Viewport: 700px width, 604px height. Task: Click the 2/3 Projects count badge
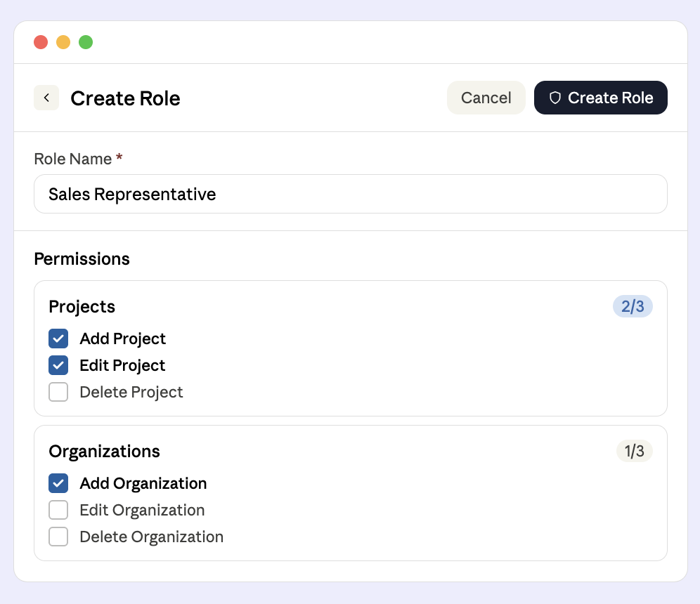[x=633, y=306]
